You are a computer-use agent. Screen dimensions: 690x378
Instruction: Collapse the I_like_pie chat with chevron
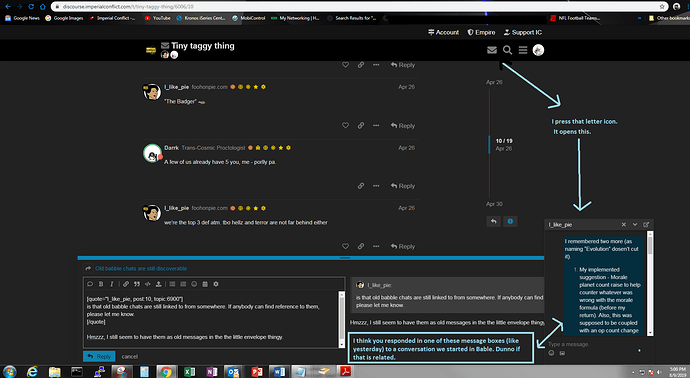coord(635,224)
